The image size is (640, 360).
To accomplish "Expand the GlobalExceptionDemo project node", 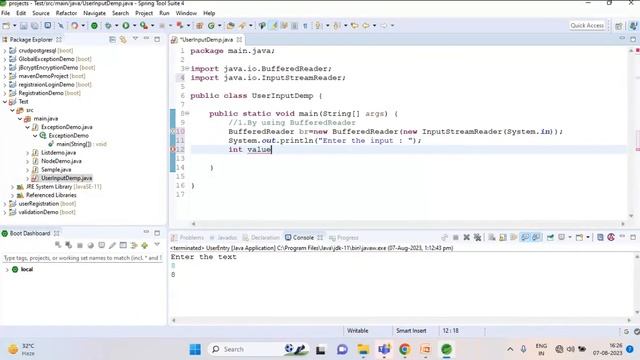I will [x=5, y=59].
